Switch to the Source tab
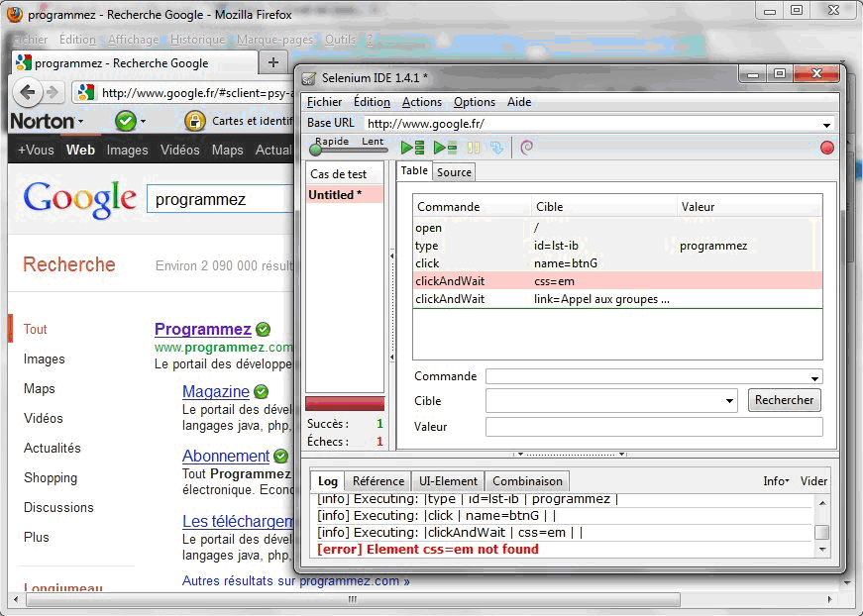The image size is (863, 616). tap(454, 172)
